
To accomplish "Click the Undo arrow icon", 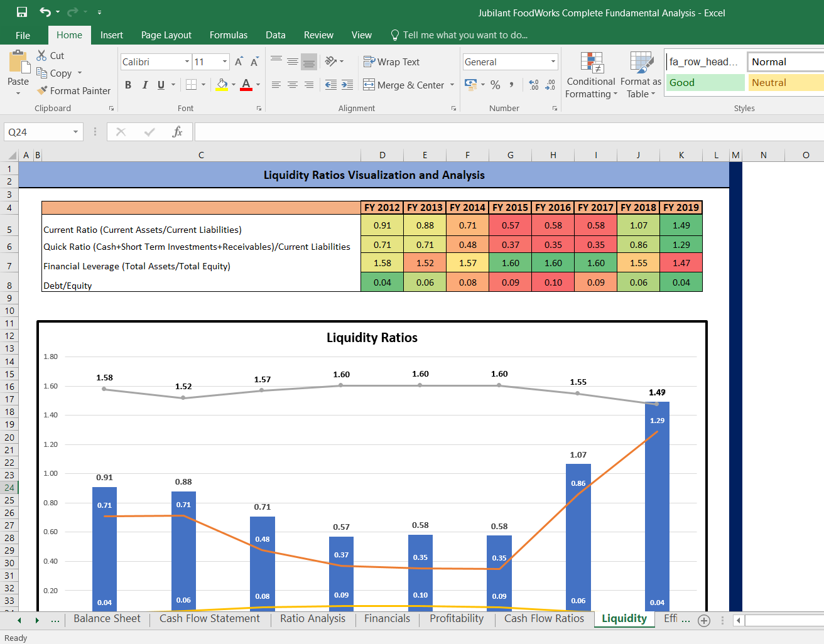I will click(x=45, y=12).
